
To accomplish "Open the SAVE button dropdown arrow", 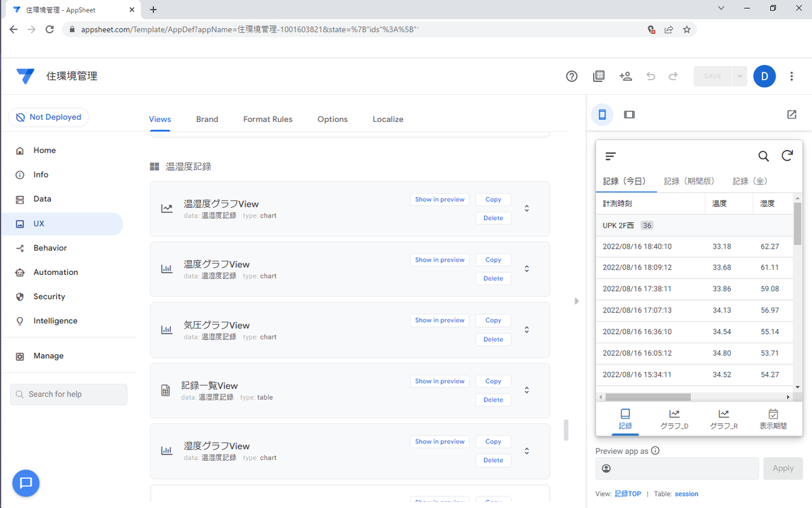I will click(x=740, y=77).
